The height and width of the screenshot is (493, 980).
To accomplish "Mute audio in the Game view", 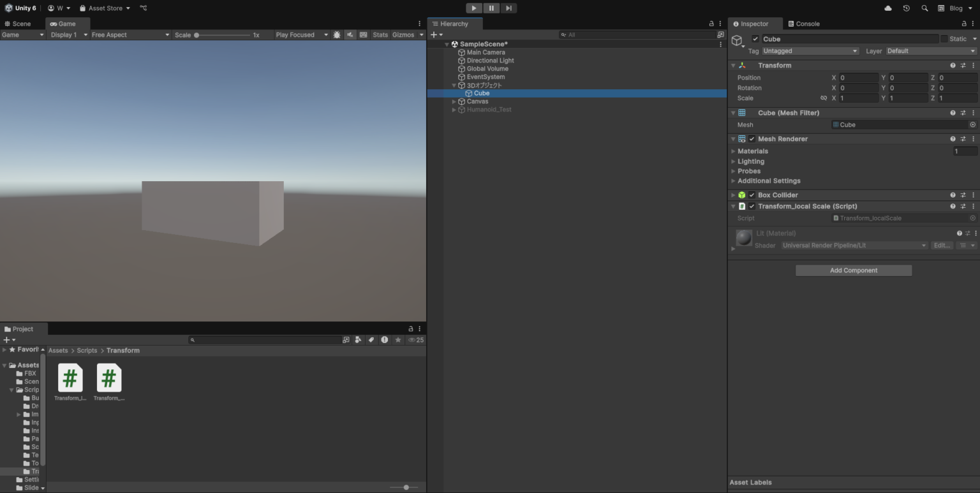I will coord(350,34).
